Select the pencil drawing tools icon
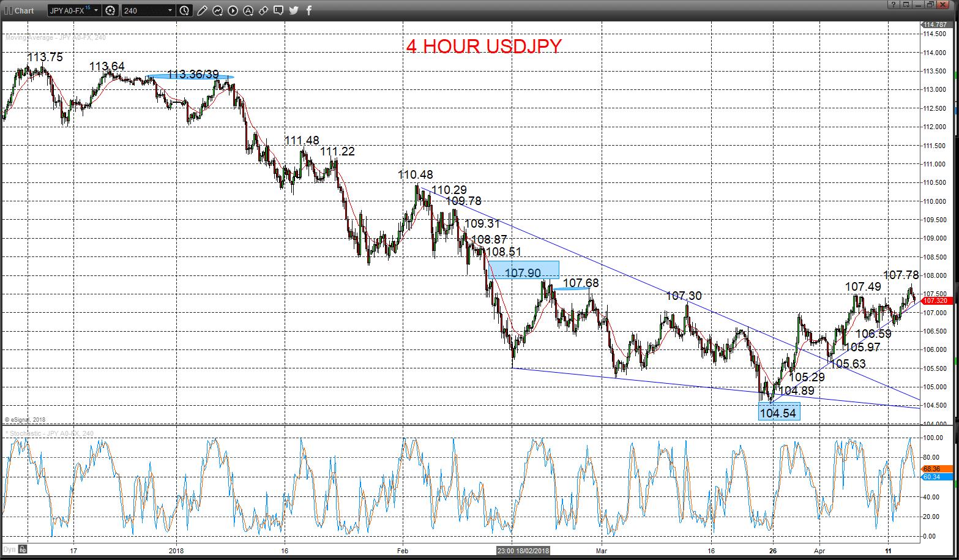This screenshot has height=560, width=959. click(202, 10)
